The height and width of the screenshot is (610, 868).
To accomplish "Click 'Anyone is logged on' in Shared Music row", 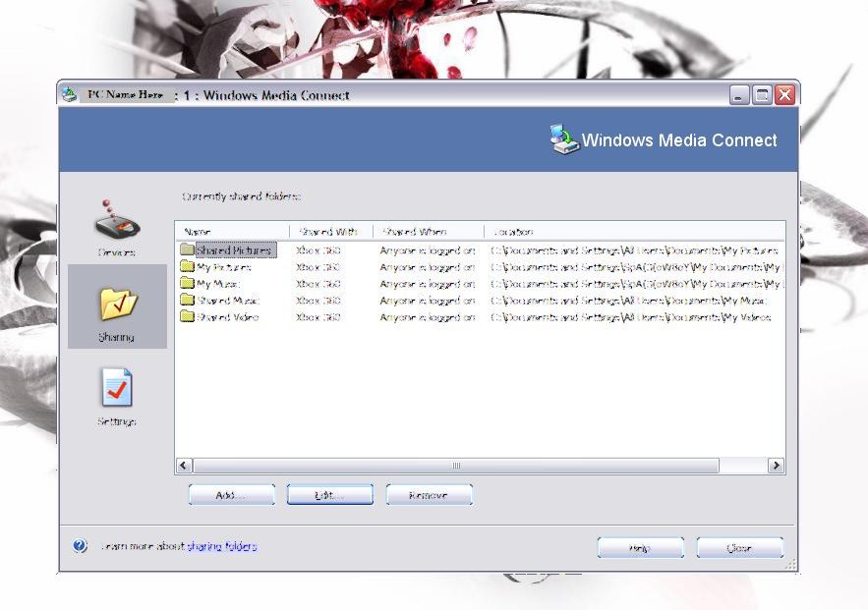I will click(x=428, y=301).
